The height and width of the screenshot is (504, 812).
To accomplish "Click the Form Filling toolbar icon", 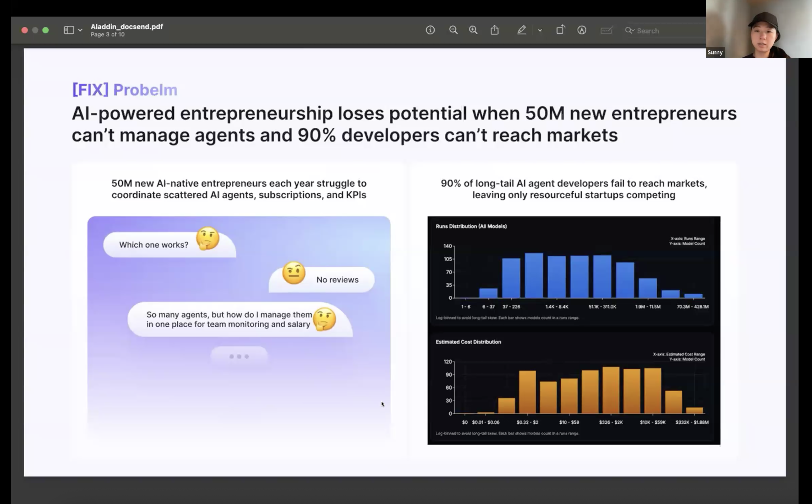I will [x=606, y=30].
